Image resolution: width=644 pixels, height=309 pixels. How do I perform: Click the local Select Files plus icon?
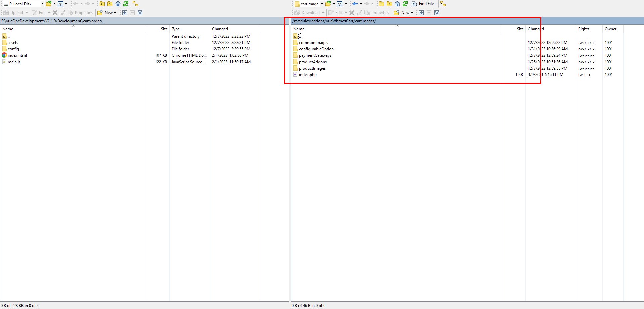(125, 13)
